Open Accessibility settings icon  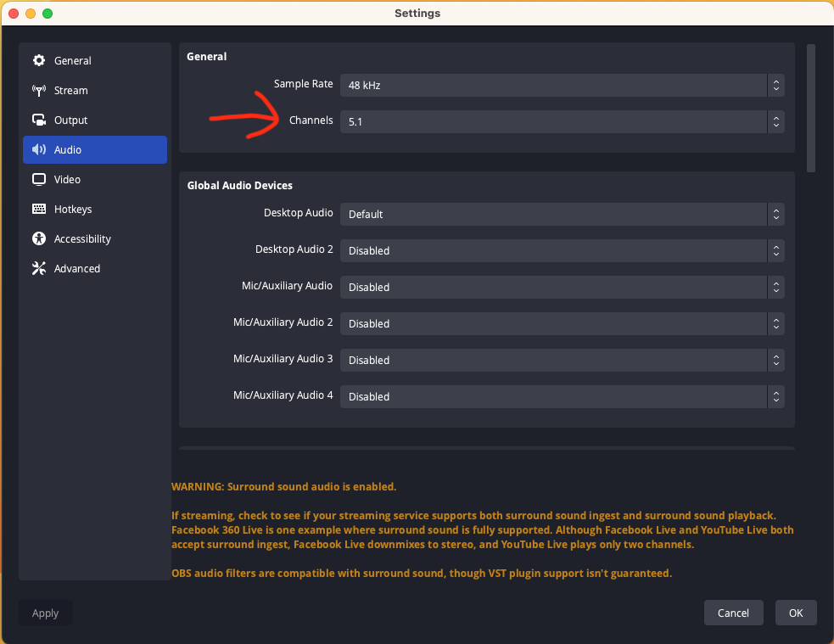point(38,238)
